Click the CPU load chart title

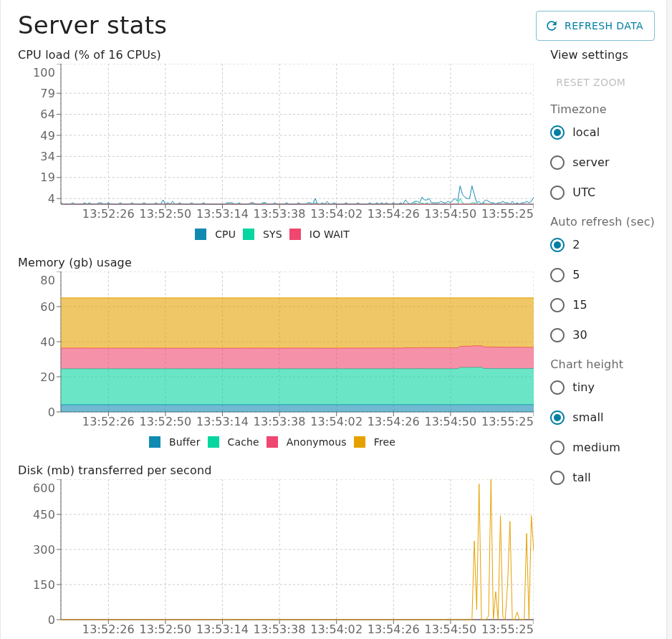pyautogui.click(x=89, y=55)
